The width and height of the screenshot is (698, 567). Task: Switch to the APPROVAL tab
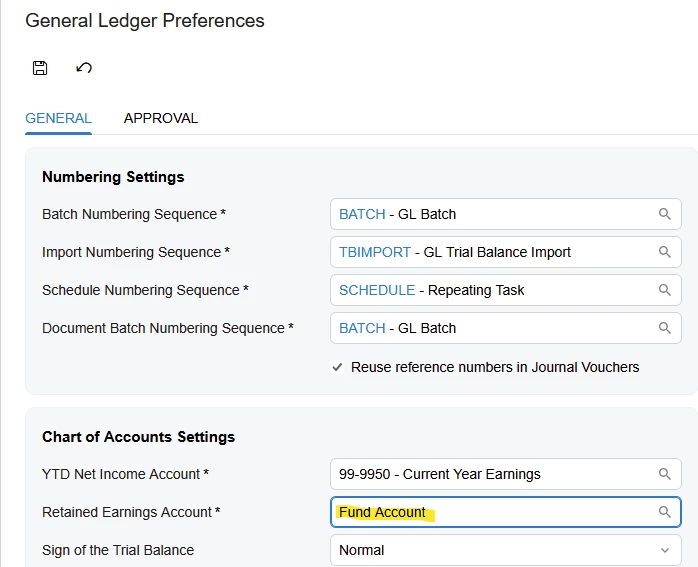coord(161,118)
